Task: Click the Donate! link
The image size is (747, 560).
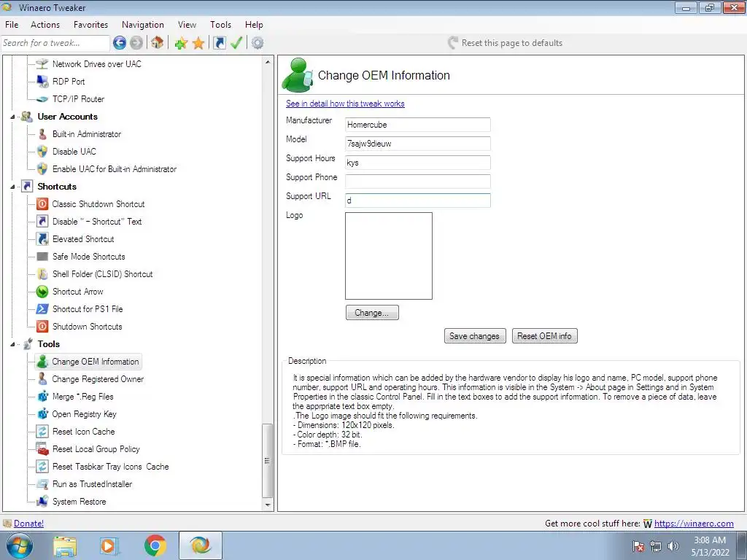Action: pyautogui.click(x=28, y=524)
